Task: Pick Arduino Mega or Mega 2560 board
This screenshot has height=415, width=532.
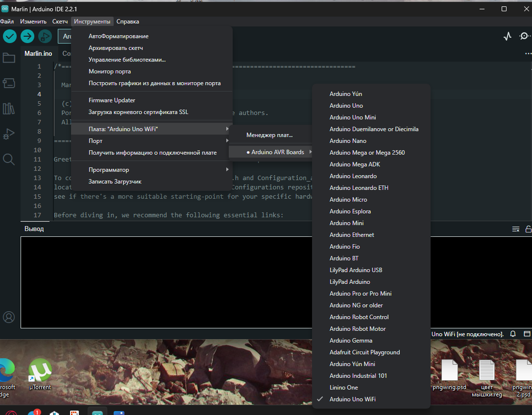Action: point(367,153)
